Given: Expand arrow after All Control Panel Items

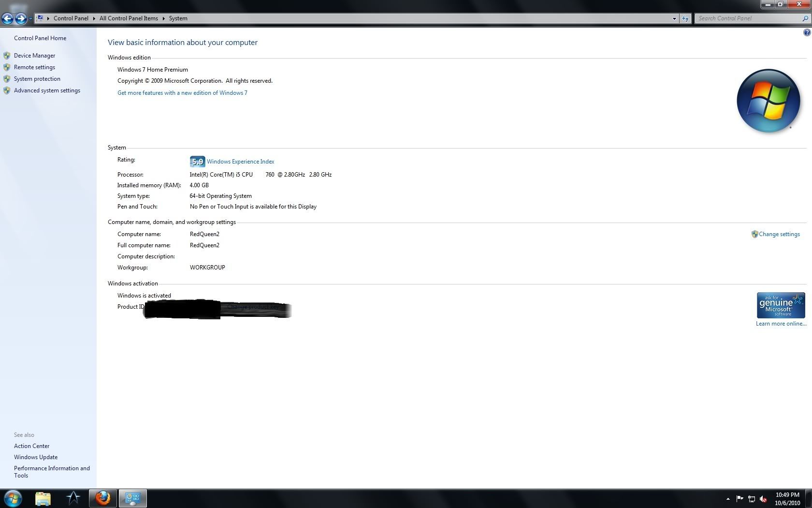Looking at the screenshot, I should 163,18.
